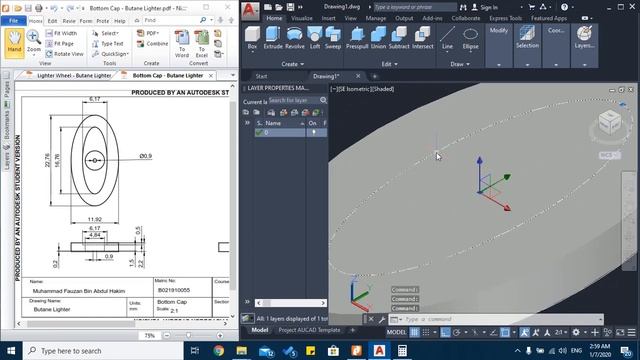Open annotation scale 2:1 dropdown
Viewport: 640px width, 360px height.
coord(561,332)
